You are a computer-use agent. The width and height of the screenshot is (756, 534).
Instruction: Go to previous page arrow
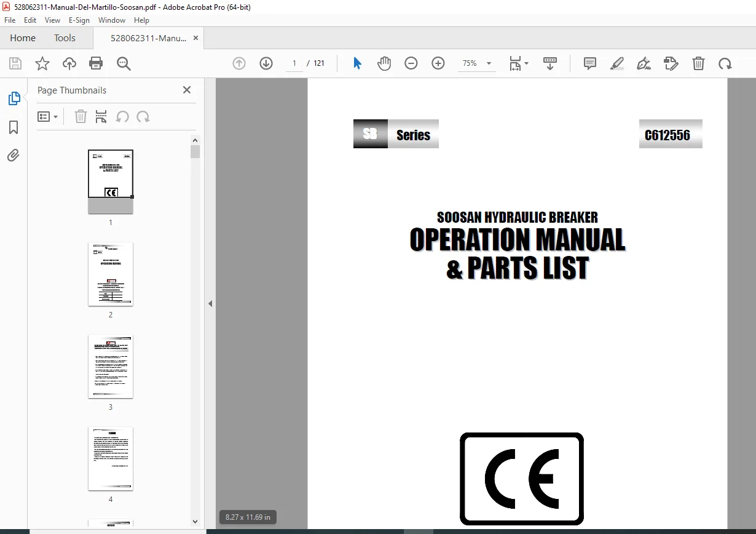239,63
